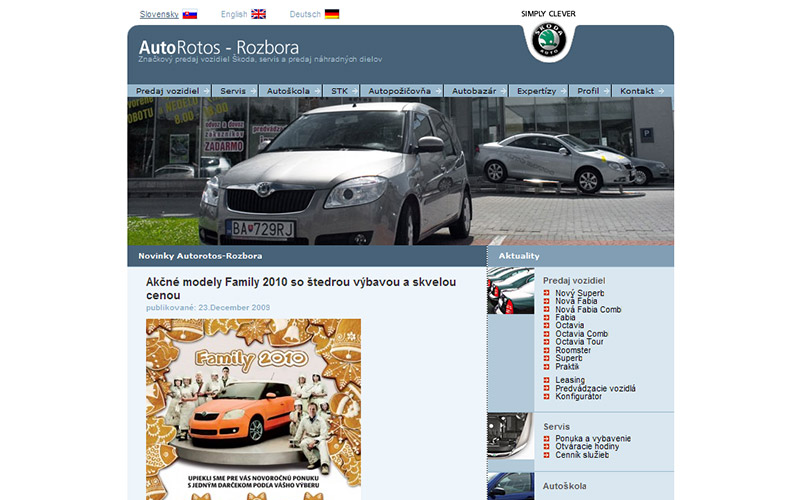Open Konfigurátor sidebar link

pyautogui.click(x=579, y=396)
